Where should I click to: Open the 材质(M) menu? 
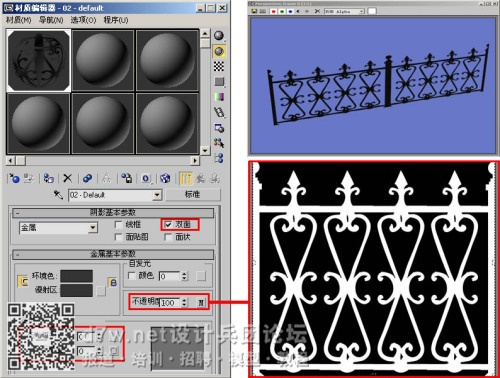tap(19, 20)
